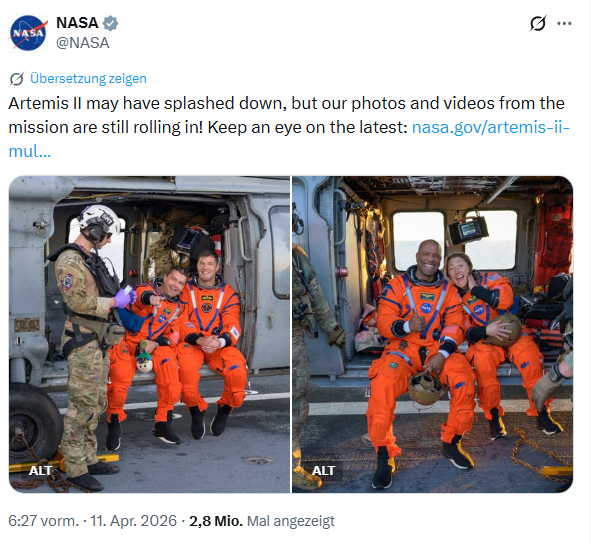Click the translate icon beside Übersetzung zeigen
Viewport: 591px width, 546px height.
coord(17,79)
